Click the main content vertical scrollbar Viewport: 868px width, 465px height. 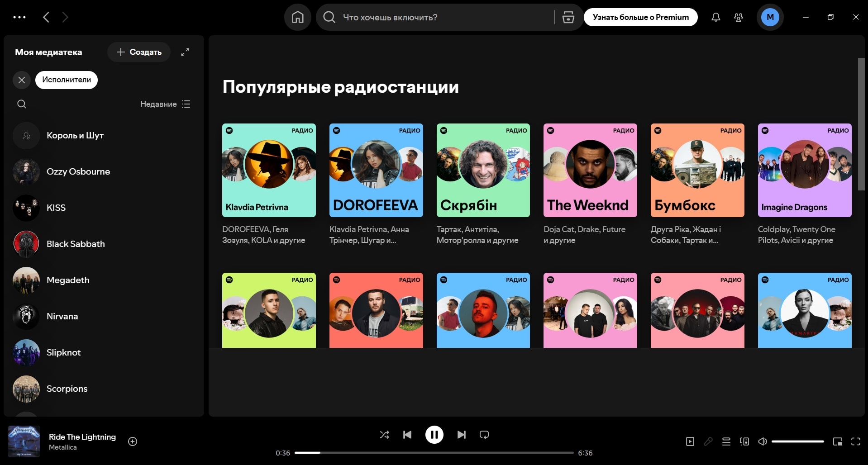pyautogui.click(x=861, y=124)
